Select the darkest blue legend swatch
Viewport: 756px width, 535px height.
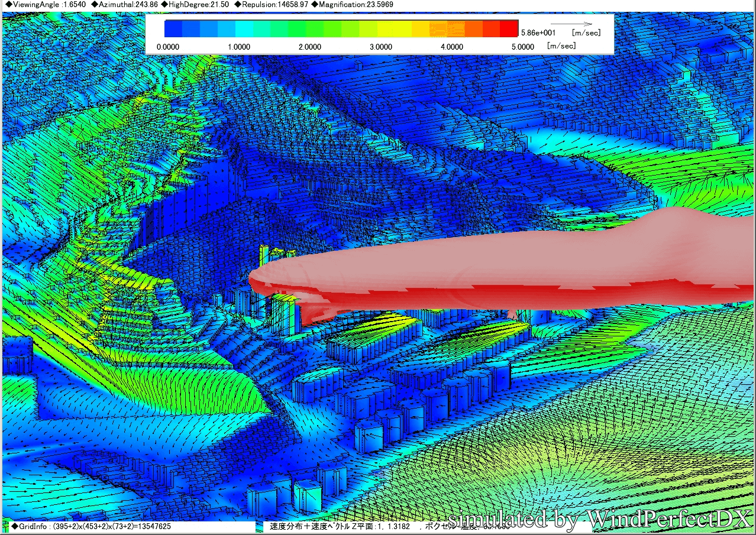coord(173,29)
